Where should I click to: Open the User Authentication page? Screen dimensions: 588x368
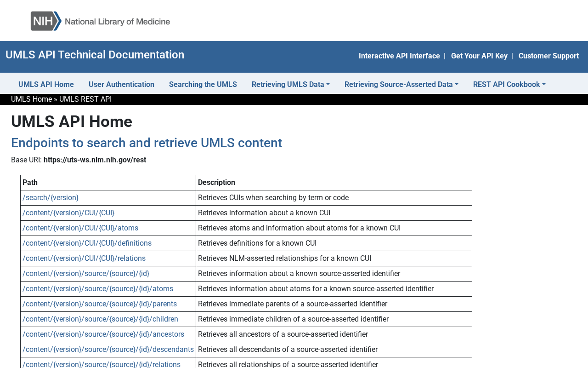pyautogui.click(x=121, y=85)
